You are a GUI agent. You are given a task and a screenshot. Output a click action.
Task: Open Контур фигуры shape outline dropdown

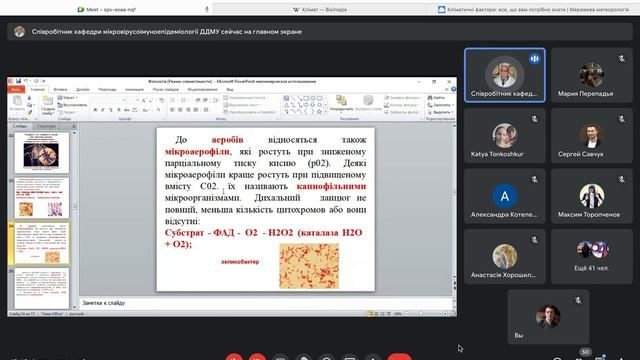tap(401, 105)
